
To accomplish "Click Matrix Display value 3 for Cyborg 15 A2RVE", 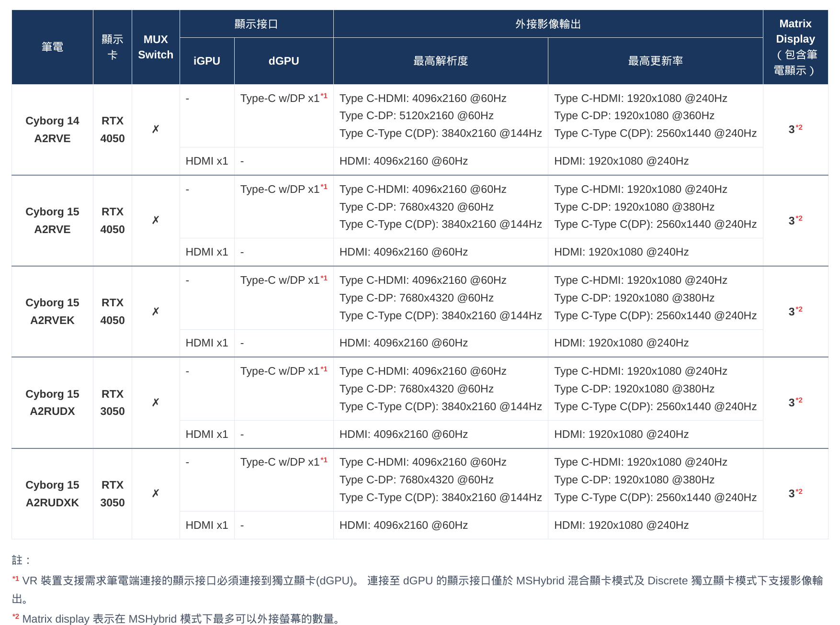I will pyautogui.click(x=795, y=220).
